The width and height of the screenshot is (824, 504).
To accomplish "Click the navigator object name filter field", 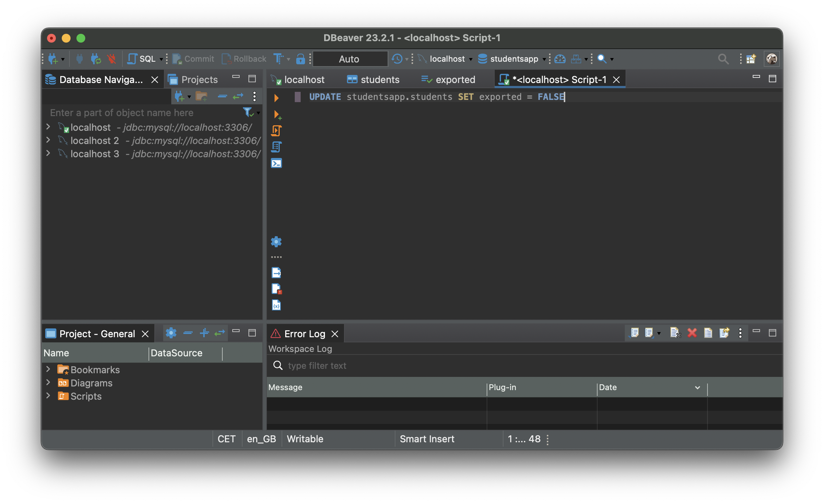I will click(144, 113).
